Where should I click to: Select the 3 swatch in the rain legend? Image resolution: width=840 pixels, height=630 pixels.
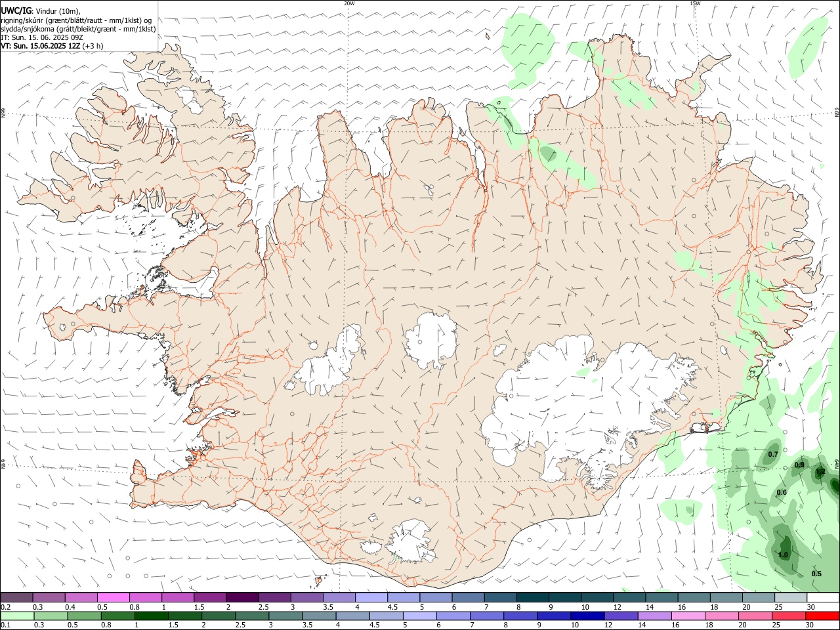(285, 616)
